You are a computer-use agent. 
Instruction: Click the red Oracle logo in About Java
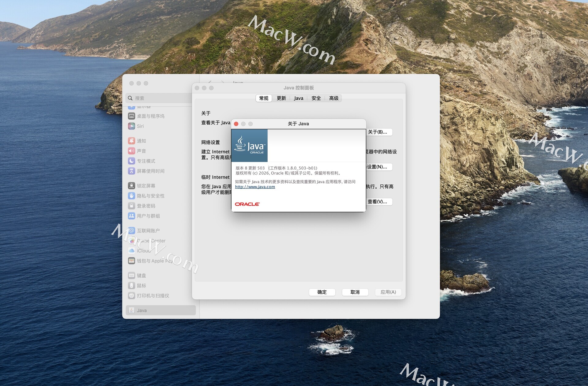click(x=247, y=204)
